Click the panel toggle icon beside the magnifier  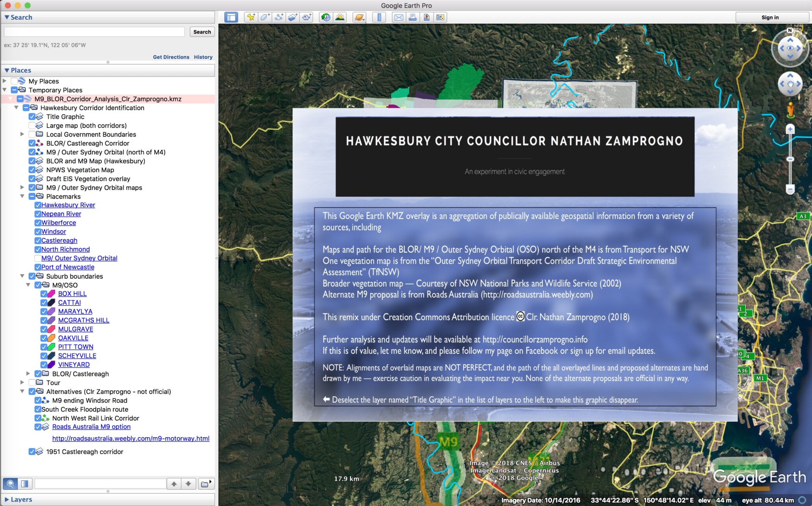[25, 484]
